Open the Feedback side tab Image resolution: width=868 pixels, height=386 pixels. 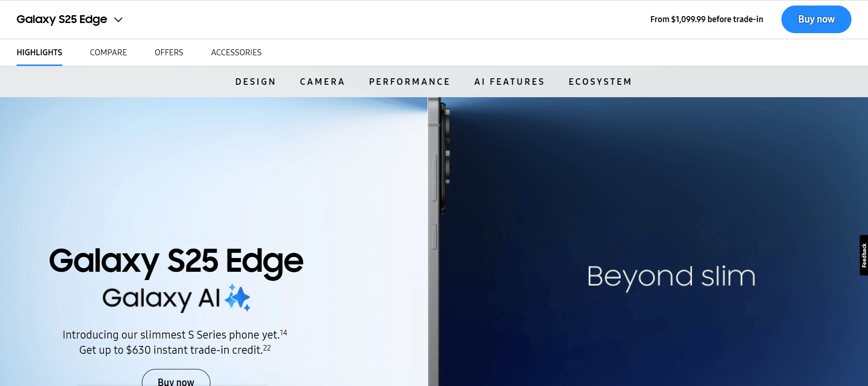864,255
